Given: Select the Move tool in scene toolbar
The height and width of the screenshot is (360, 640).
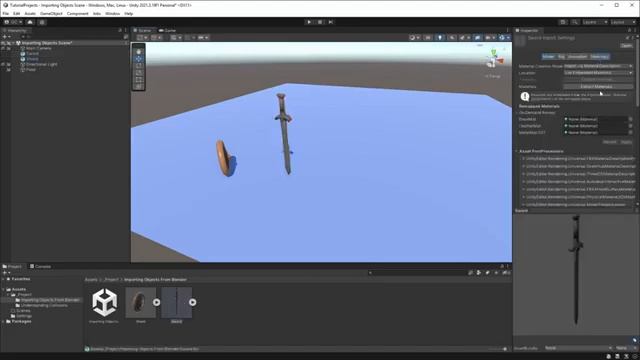Looking at the screenshot, I should pos(139,59).
